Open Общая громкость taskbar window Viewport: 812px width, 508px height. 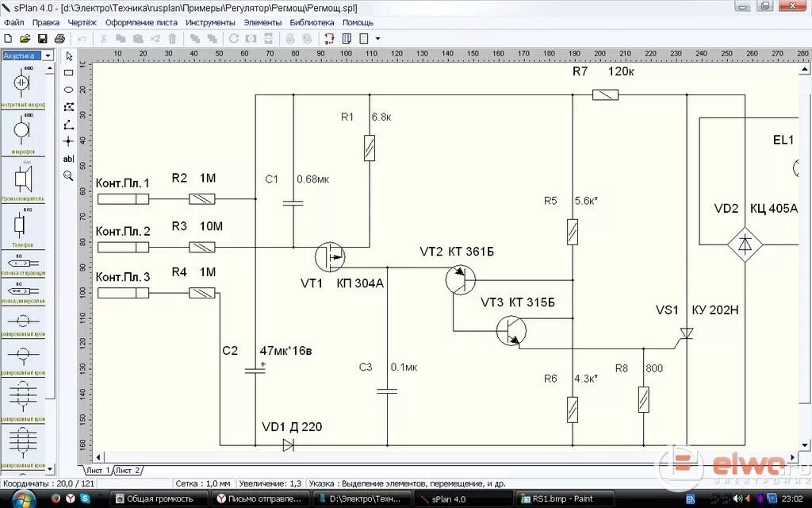click(x=159, y=498)
